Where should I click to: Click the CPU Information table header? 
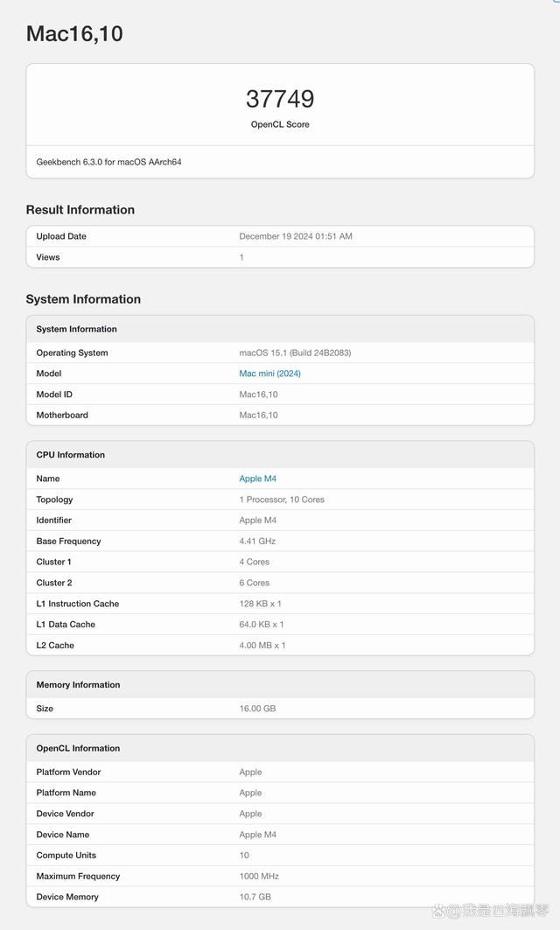(70, 455)
